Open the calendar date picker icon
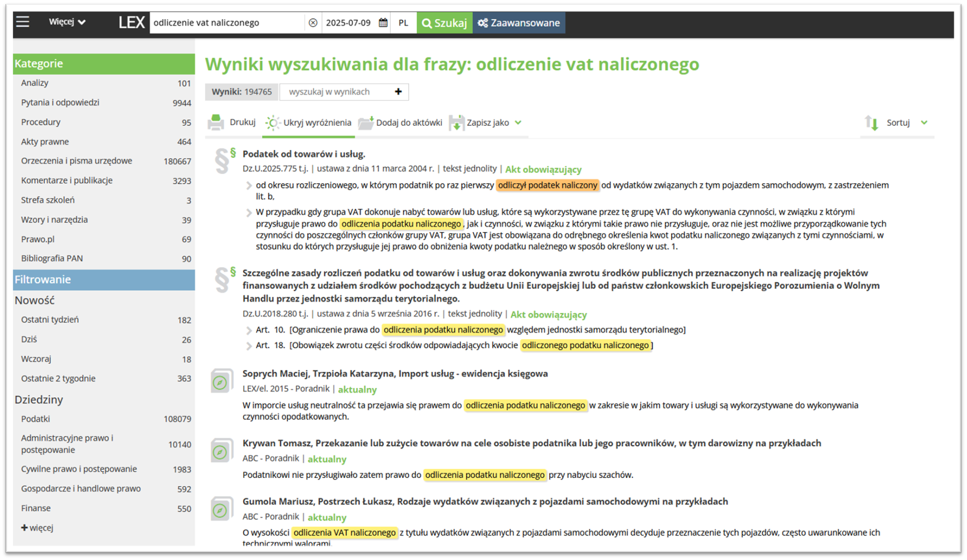Screen dimensions: 967x560 tap(383, 23)
